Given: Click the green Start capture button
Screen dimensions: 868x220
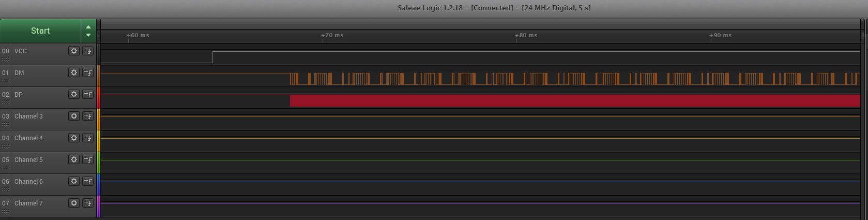Looking at the screenshot, I should 40,31.
